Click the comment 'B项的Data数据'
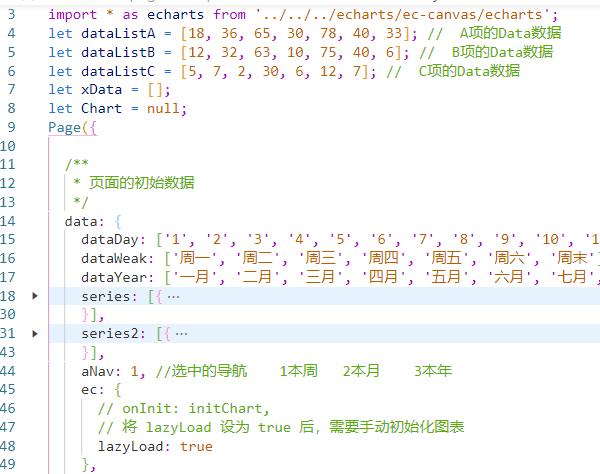The image size is (600, 474). tap(502, 52)
